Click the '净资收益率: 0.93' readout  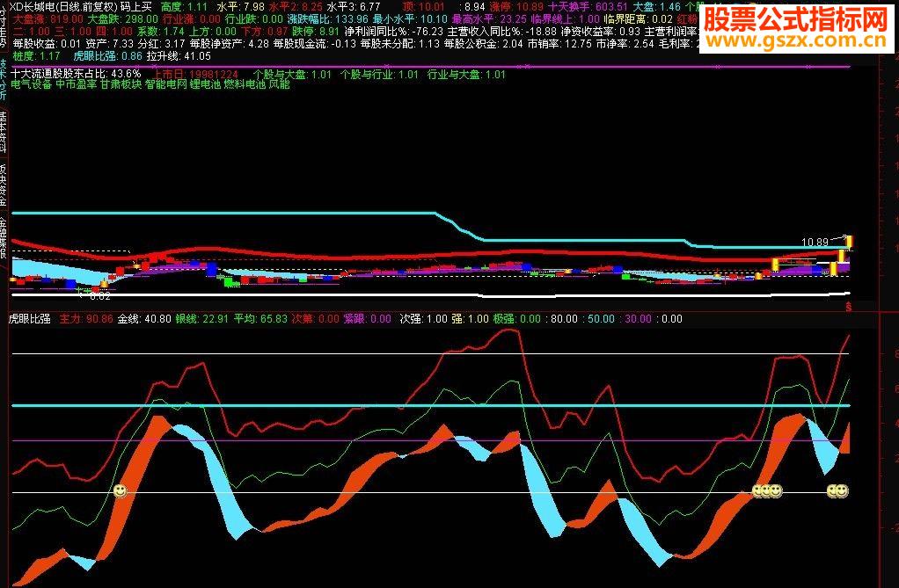(x=600, y=32)
